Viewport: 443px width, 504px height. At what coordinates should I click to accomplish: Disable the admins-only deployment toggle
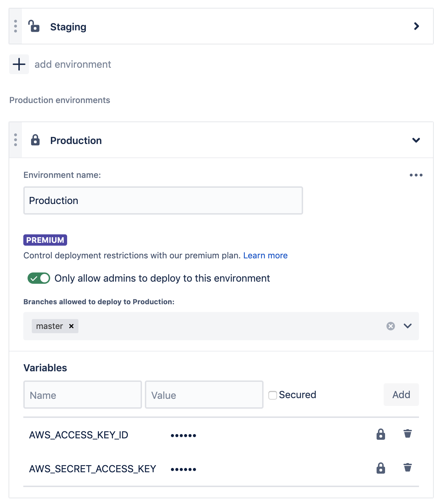coord(39,278)
